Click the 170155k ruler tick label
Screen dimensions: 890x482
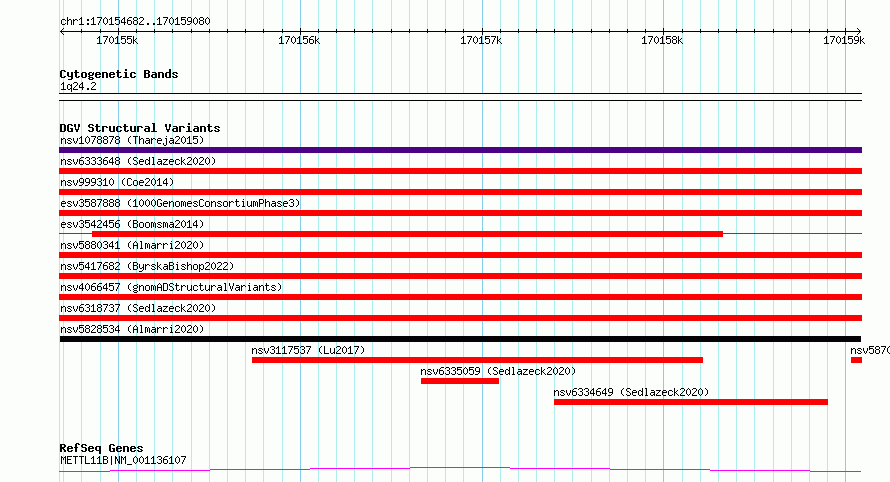pos(117,40)
